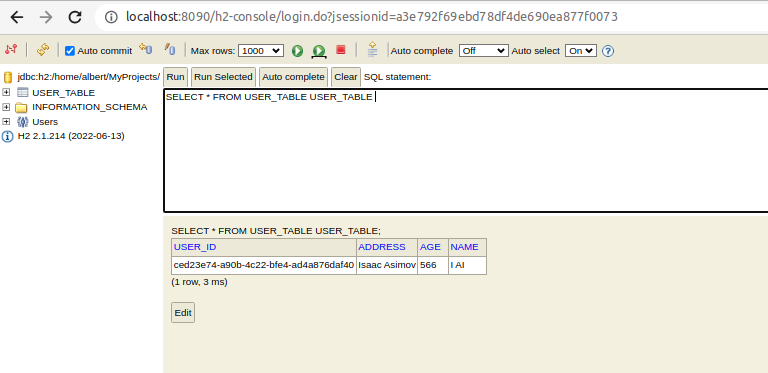
Task: Expand the Users tree node
Action: pyautogui.click(x=6, y=121)
